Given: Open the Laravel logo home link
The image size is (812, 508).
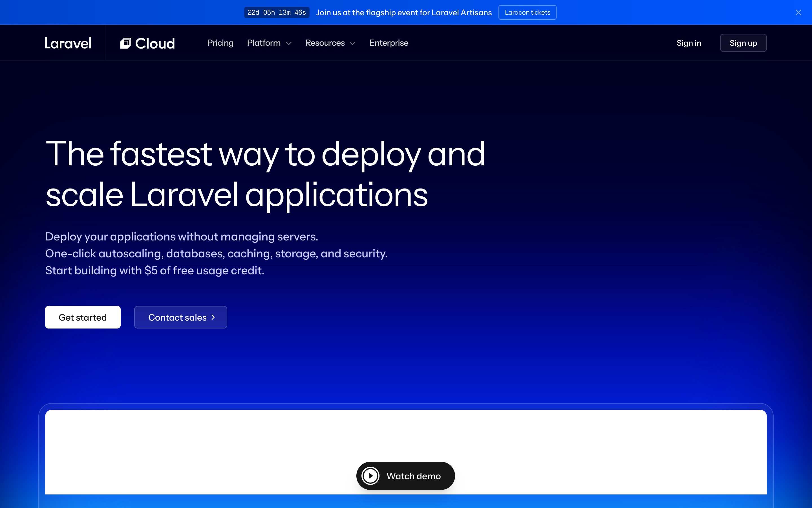Looking at the screenshot, I should pos(68,43).
